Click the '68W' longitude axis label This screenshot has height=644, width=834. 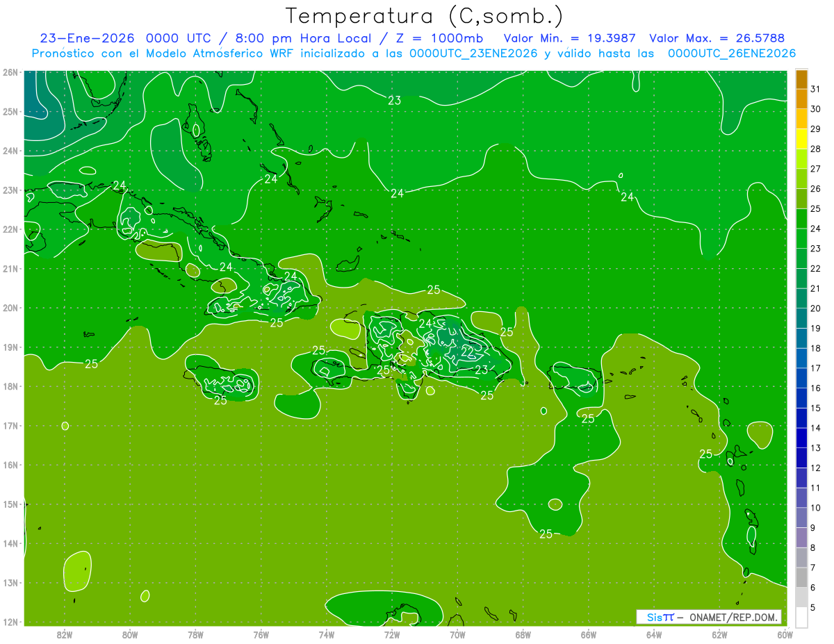523,634
